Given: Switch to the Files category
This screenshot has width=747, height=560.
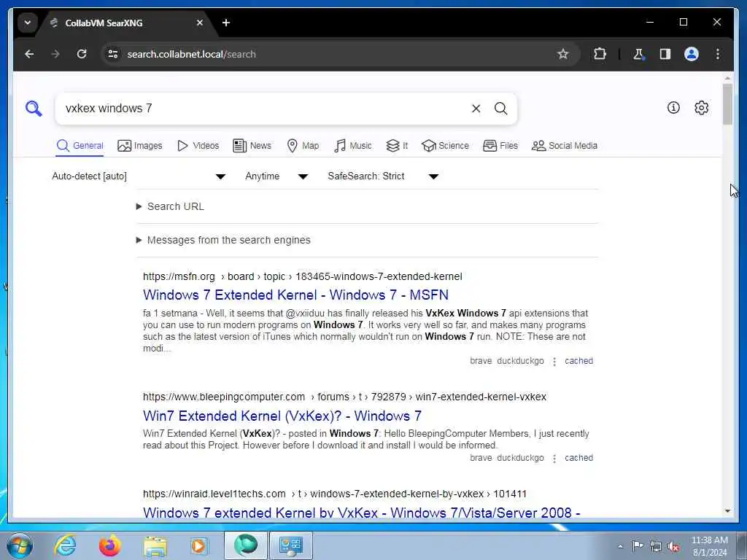Looking at the screenshot, I should pyautogui.click(x=500, y=146).
